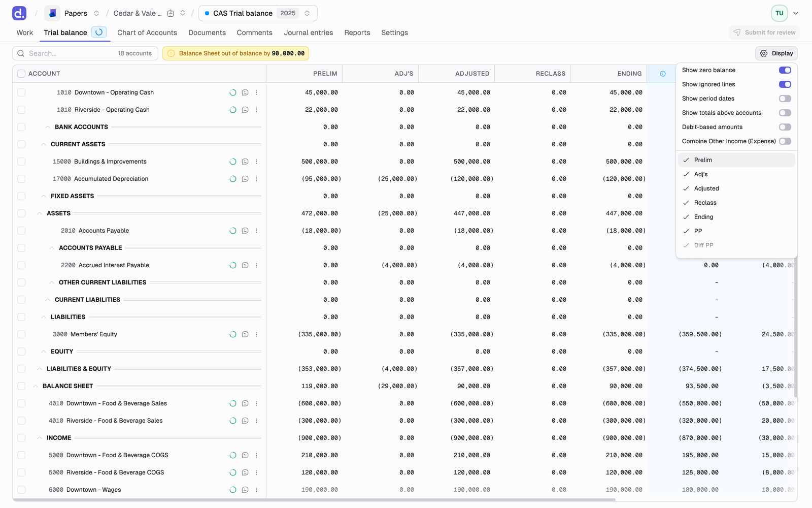The width and height of the screenshot is (812, 508).
Task: Switch to the Chart of Accounts tab
Action: [147, 33]
